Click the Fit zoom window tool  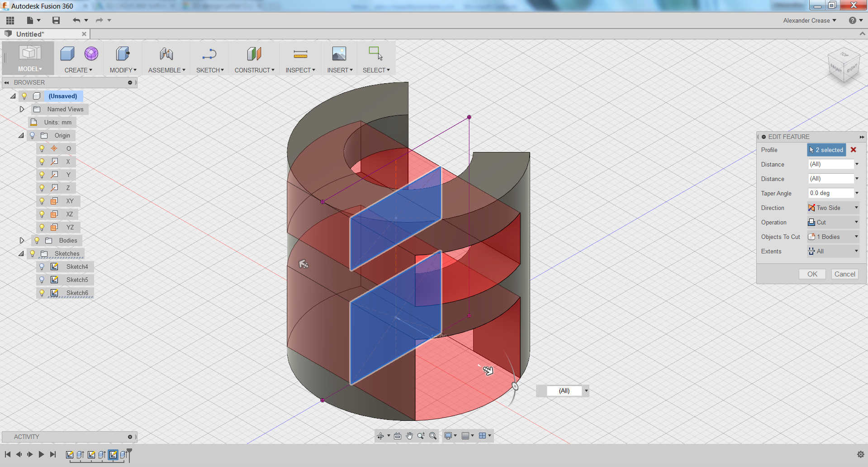click(x=433, y=436)
